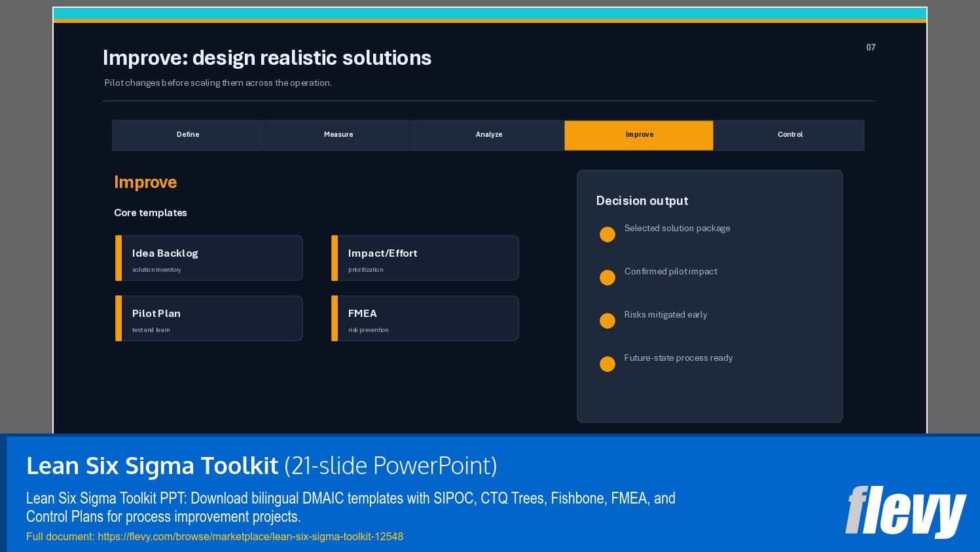Open the Idea Backlog template card
Viewport: 980px width, 552px height.
[209, 258]
